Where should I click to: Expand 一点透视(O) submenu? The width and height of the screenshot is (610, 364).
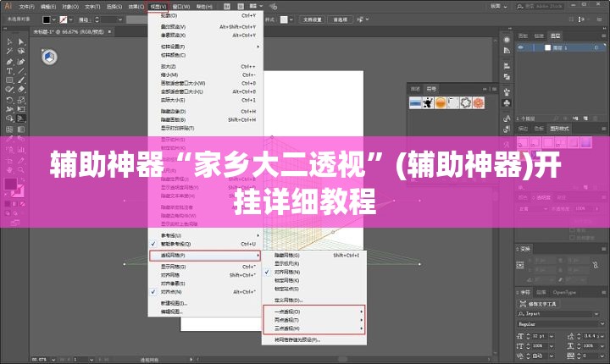313,312
